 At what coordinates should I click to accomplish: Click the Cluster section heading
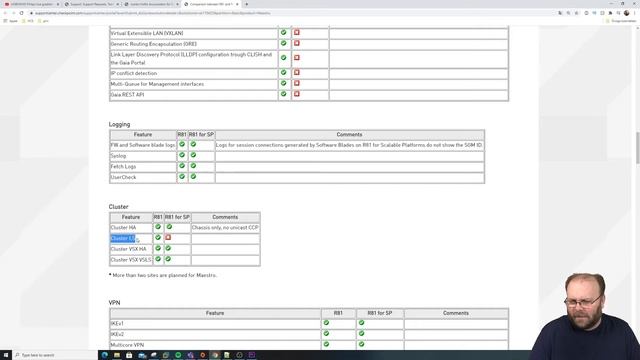pos(118,207)
